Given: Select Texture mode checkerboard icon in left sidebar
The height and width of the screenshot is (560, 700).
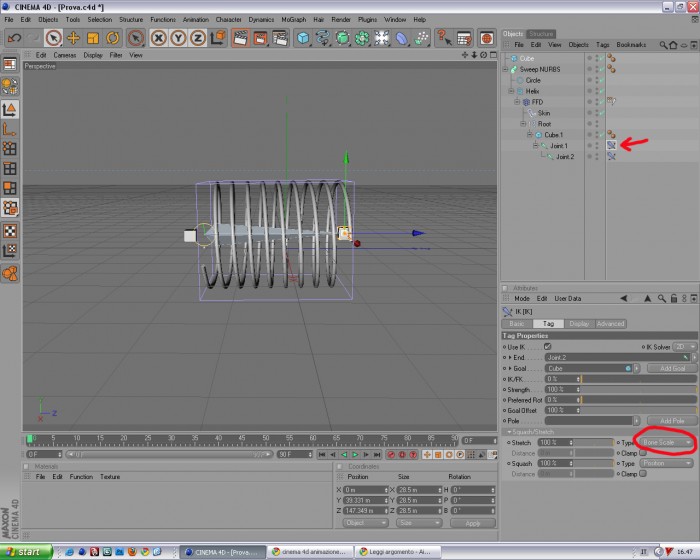Looking at the screenshot, I should pos(10,231).
